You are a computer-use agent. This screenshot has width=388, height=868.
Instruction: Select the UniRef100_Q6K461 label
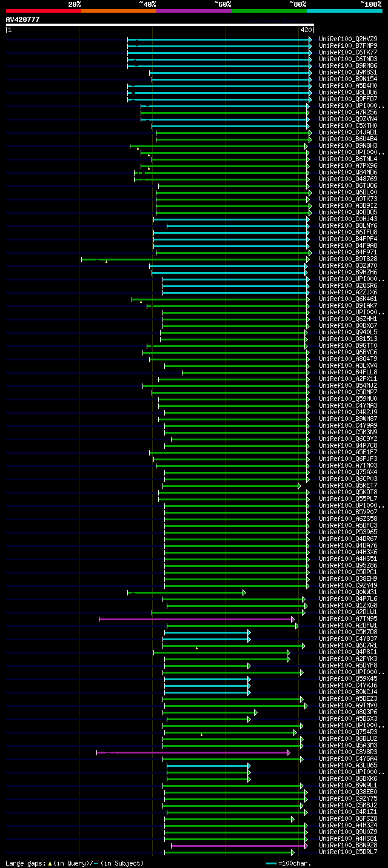tap(348, 299)
